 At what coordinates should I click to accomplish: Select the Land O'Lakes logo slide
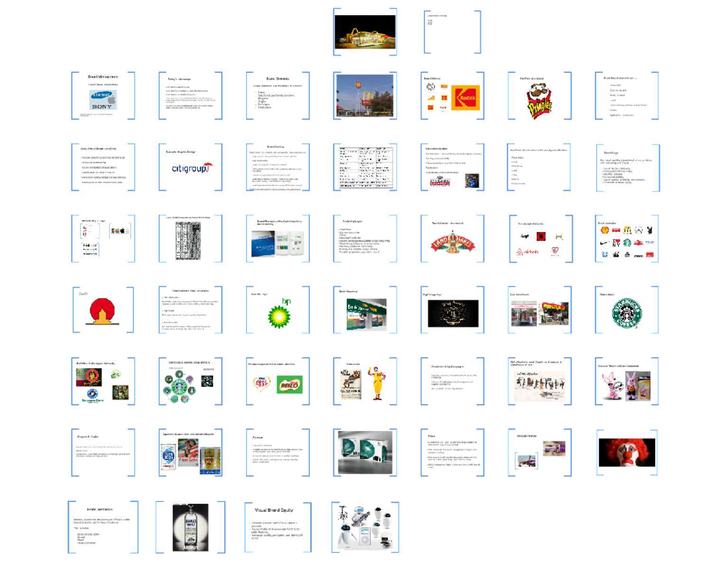(453, 239)
